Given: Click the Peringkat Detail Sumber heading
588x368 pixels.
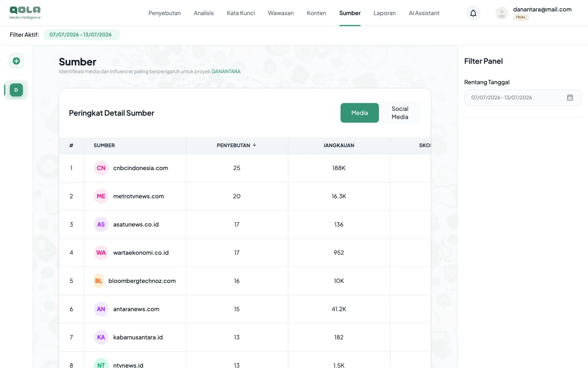Looking at the screenshot, I should pos(112,113).
